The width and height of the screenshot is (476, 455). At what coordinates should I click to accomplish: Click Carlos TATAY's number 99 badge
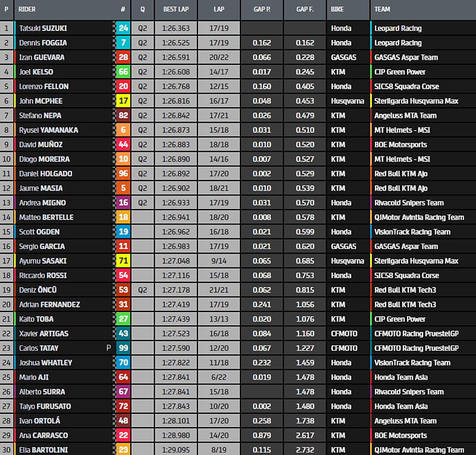pyautogui.click(x=123, y=348)
